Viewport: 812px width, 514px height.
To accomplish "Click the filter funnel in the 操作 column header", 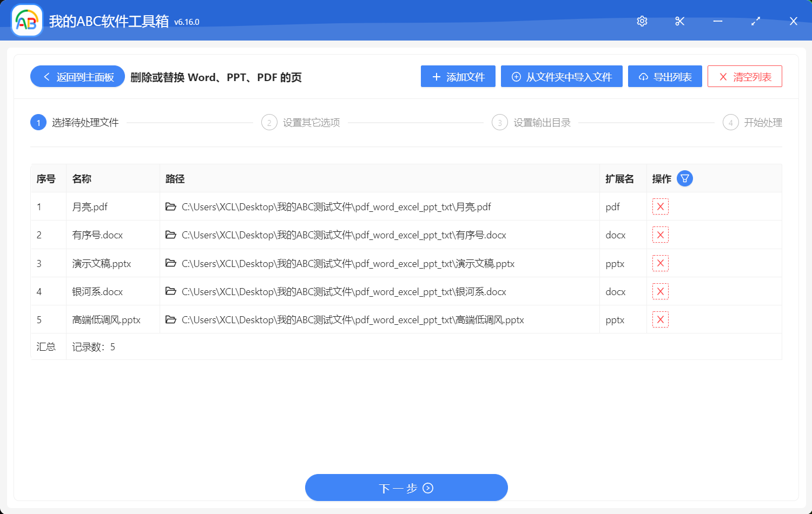I will point(684,178).
